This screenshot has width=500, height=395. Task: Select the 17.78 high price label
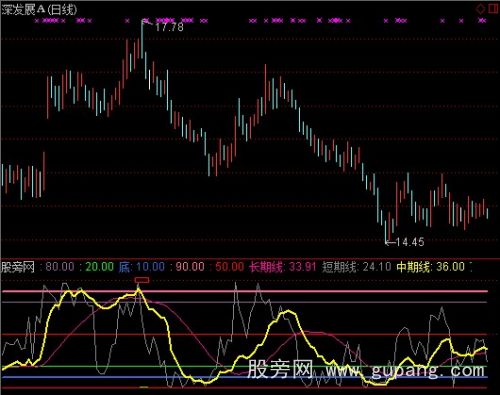[169, 27]
